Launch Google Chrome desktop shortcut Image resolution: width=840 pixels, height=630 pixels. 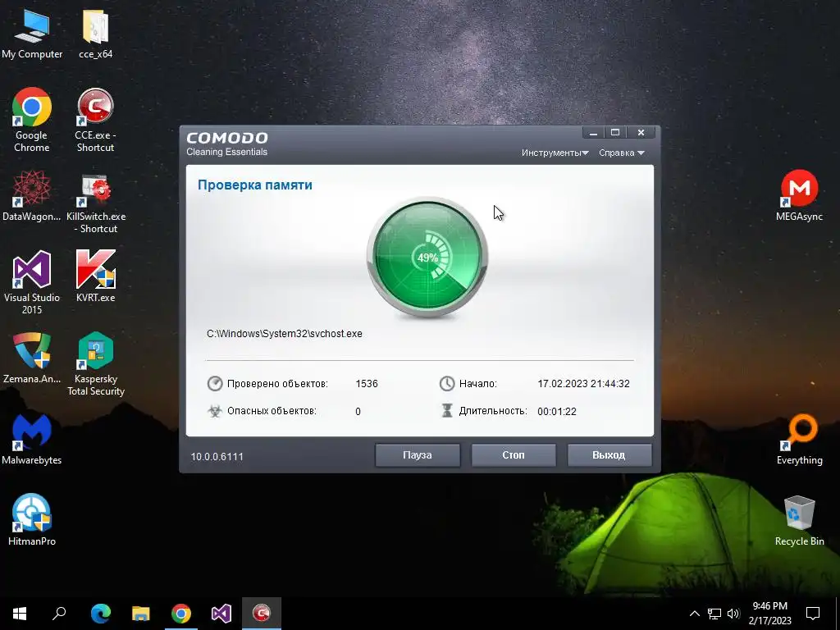point(32,120)
